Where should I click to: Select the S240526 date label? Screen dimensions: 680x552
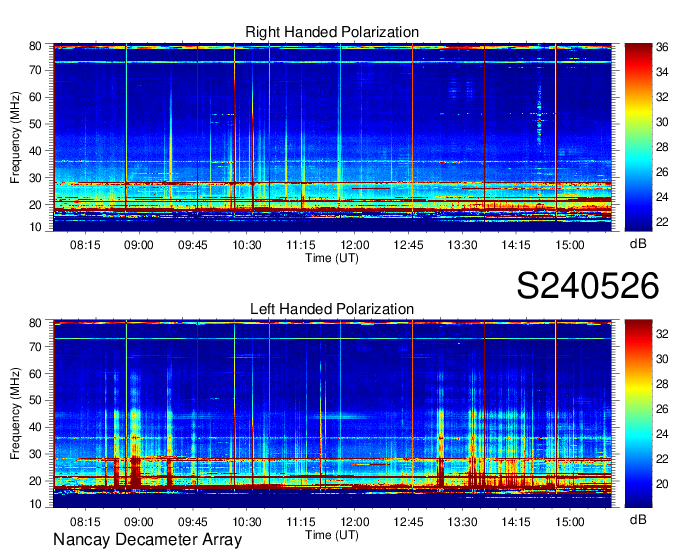click(x=588, y=286)
